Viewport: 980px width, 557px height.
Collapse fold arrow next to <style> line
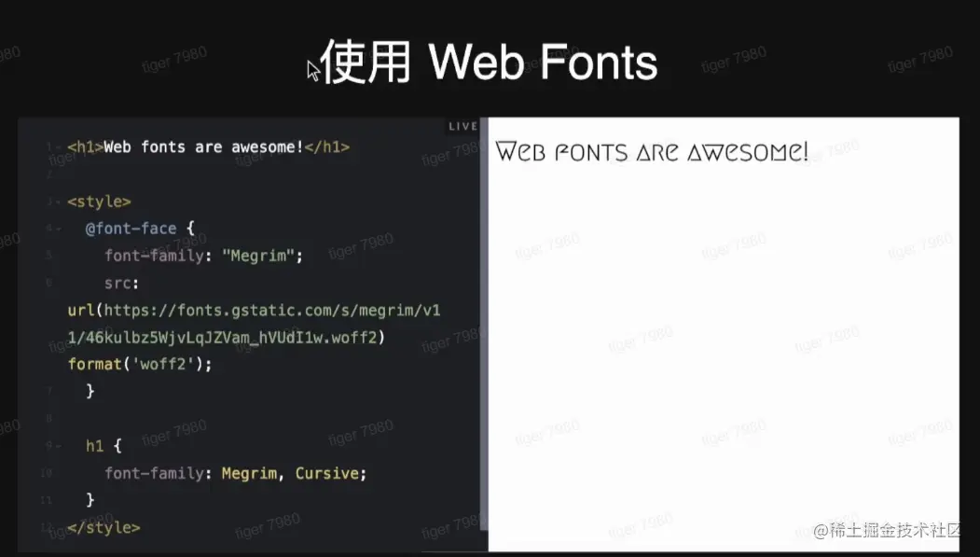(58, 202)
